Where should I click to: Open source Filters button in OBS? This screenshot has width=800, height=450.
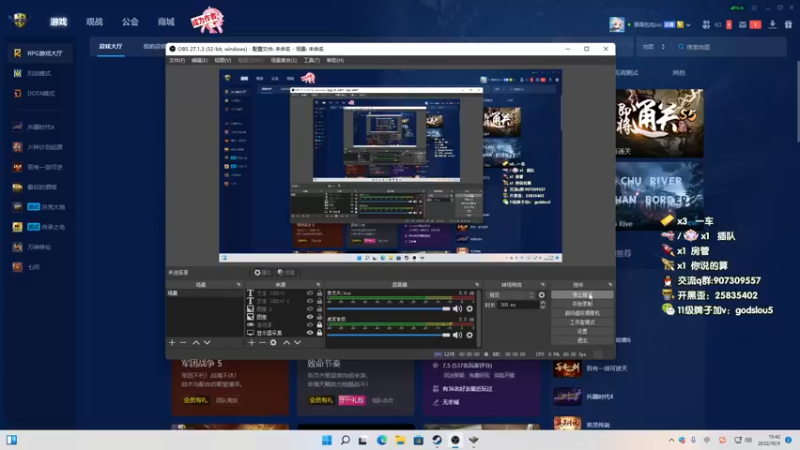(286, 272)
